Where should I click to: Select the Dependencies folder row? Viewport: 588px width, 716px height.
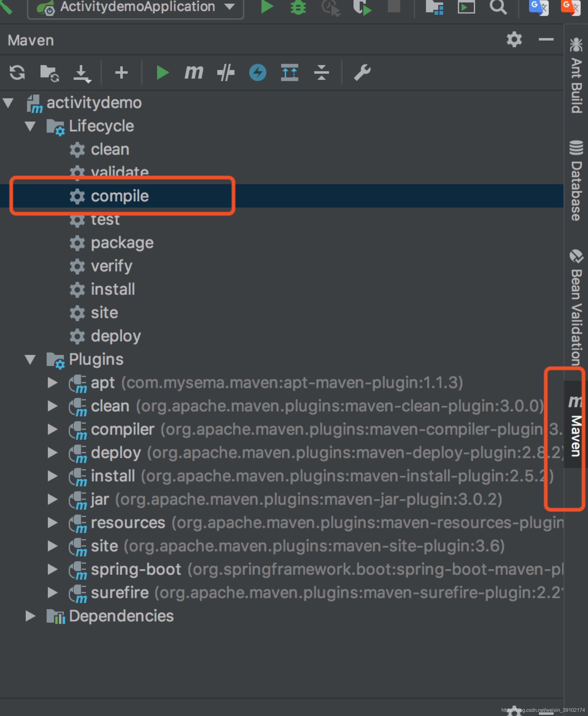[x=282, y=616]
